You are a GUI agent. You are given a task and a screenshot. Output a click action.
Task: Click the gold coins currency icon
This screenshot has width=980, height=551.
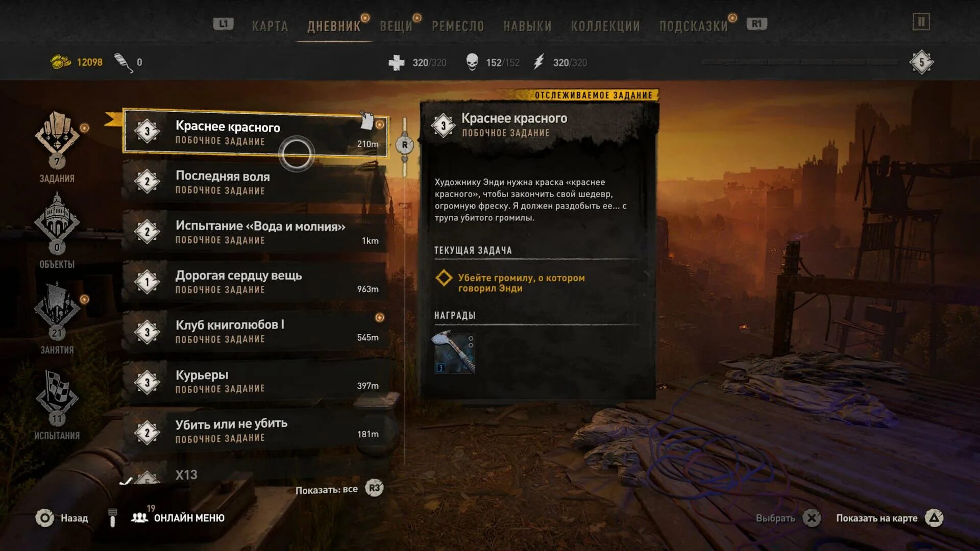click(x=61, y=62)
